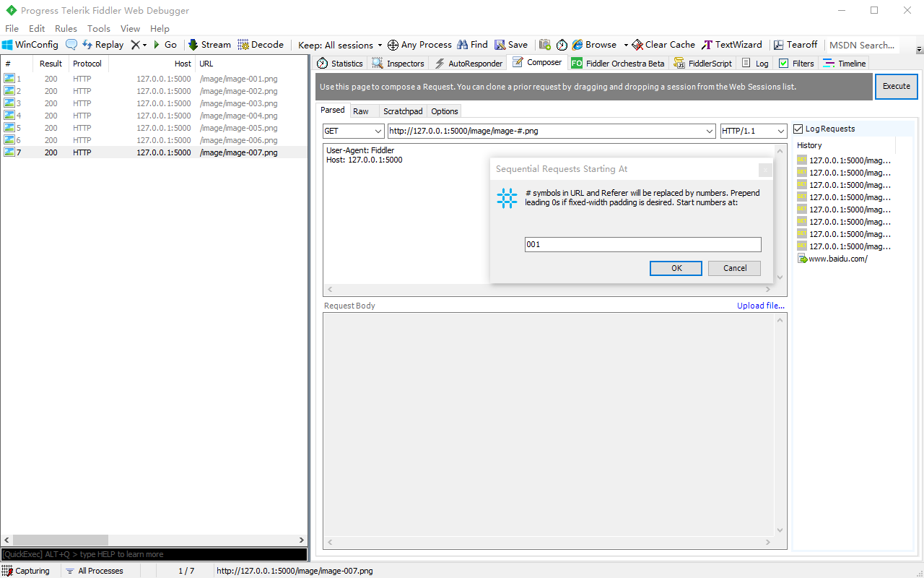Viewport: 924px width, 578px height.
Task: Toggle the Log Requests checkbox
Action: click(x=798, y=129)
